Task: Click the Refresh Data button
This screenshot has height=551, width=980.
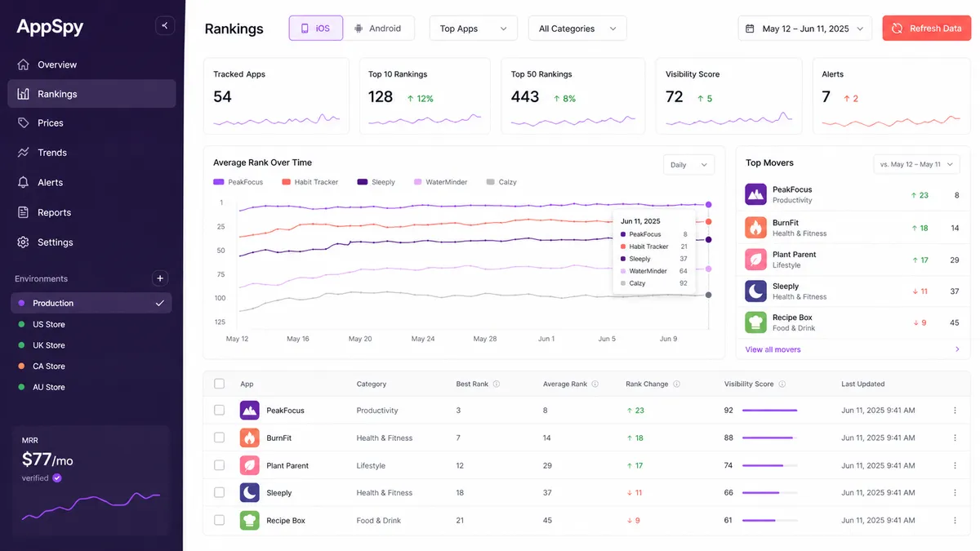Action: tap(926, 29)
